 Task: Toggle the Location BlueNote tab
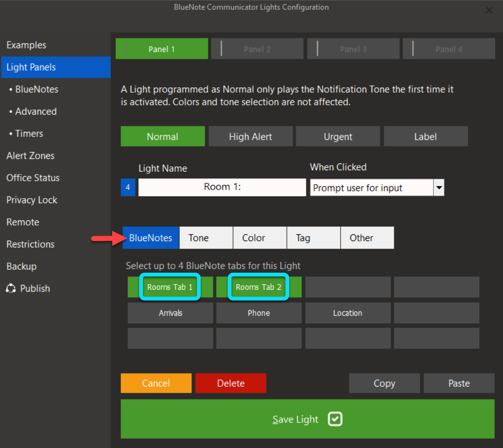tap(348, 313)
